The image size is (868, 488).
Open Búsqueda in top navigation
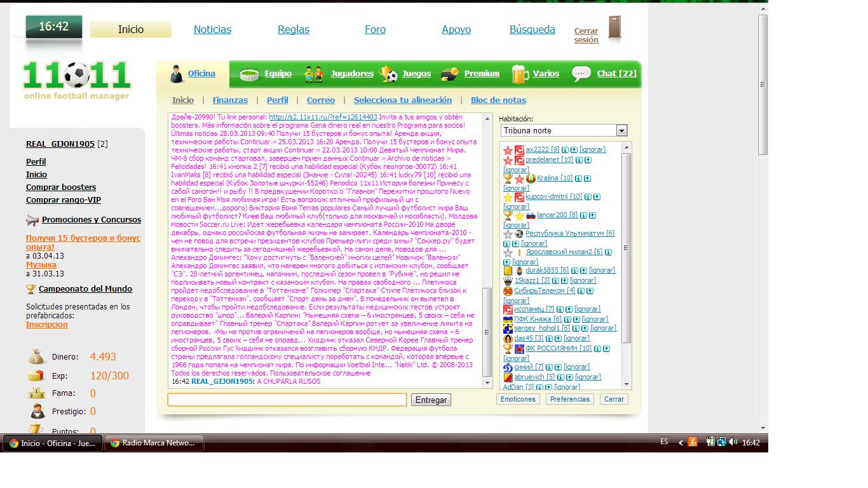point(532,29)
